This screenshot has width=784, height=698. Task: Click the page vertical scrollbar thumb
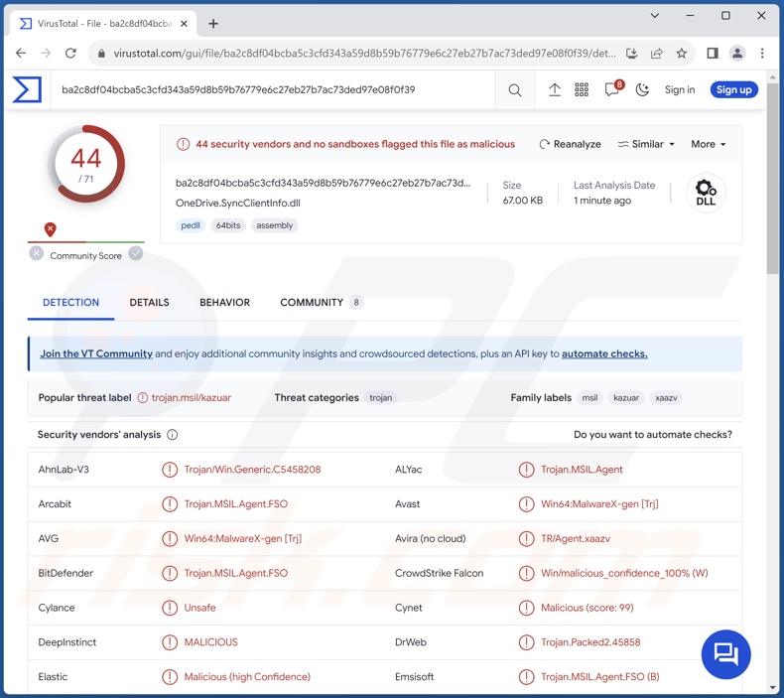click(x=773, y=179)
